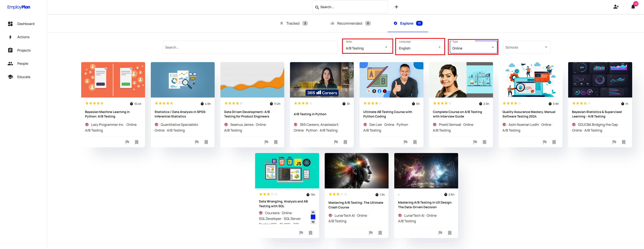Screen dimensions: 644x249
Task: Expand the Schools dropdown
Action: [527, 47]
